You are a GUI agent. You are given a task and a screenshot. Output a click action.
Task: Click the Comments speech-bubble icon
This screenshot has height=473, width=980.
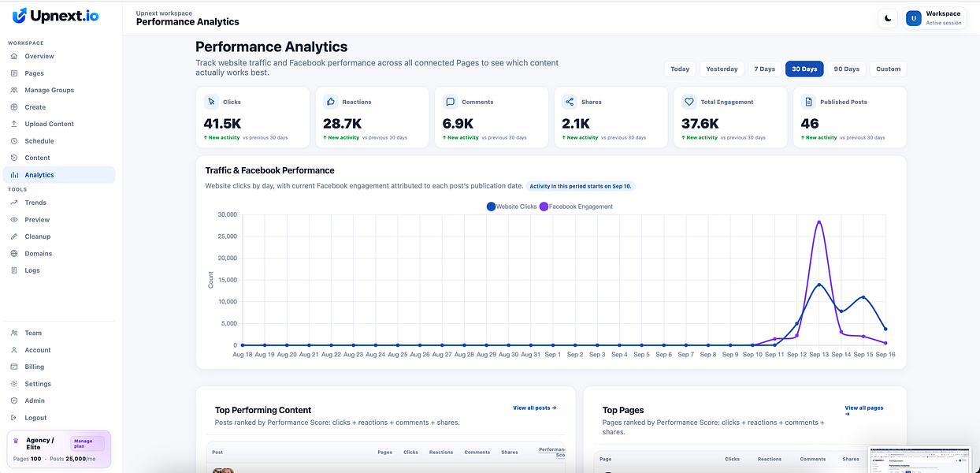tap(450, 102)
